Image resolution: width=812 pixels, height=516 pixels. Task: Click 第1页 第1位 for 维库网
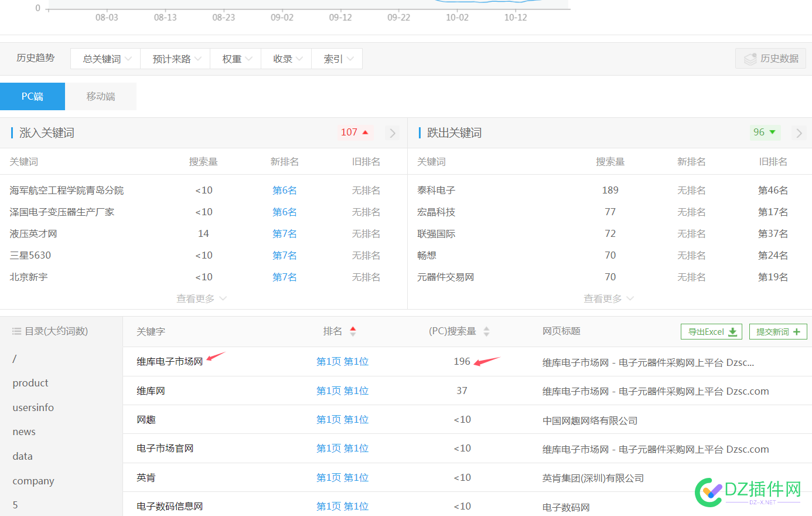click(343, 391)
